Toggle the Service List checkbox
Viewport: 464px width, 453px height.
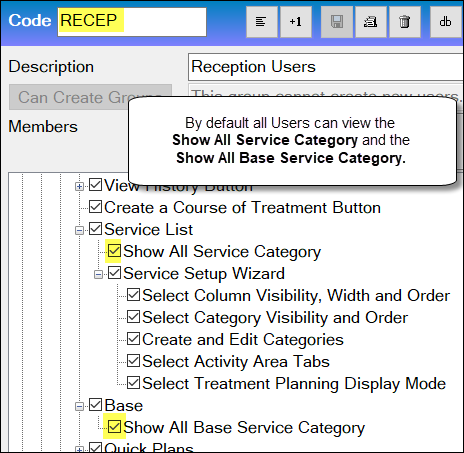point(95,229)
